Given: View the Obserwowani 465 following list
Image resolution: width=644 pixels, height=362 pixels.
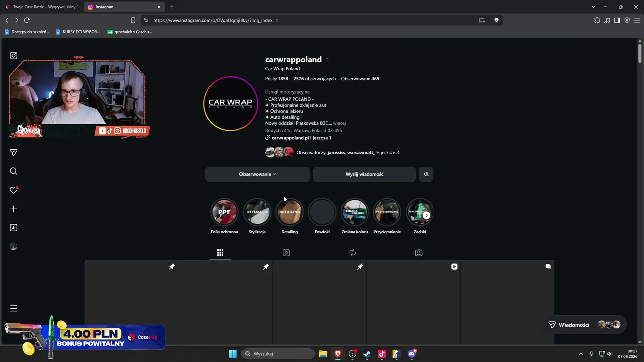Looking at the screenshot, I should click(360, 79).
